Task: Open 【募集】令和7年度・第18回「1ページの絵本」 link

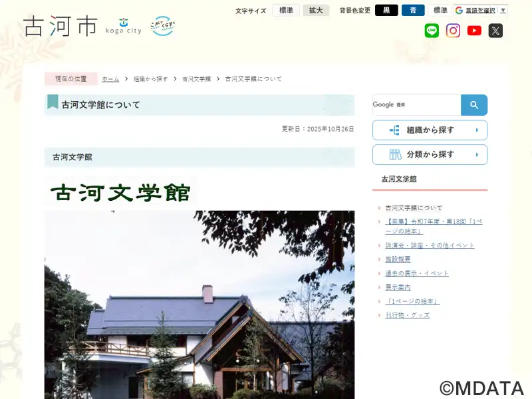Action: [434, 226]
